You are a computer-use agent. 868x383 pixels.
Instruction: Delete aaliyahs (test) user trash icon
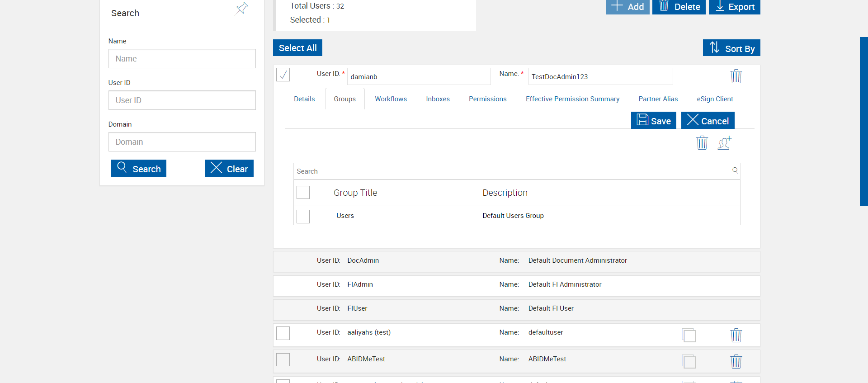736,335
